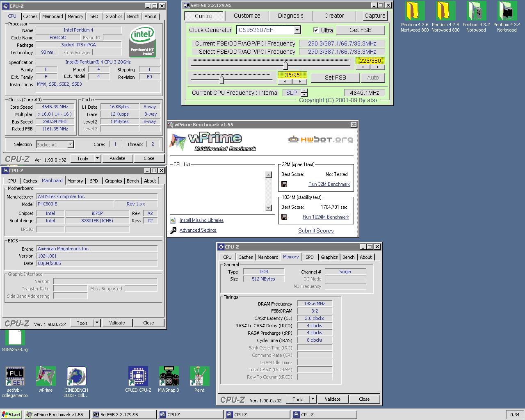Open the Clock Generator ICS952607EF dropdown
Screen dimensions: 525x420
click(297, 30)
